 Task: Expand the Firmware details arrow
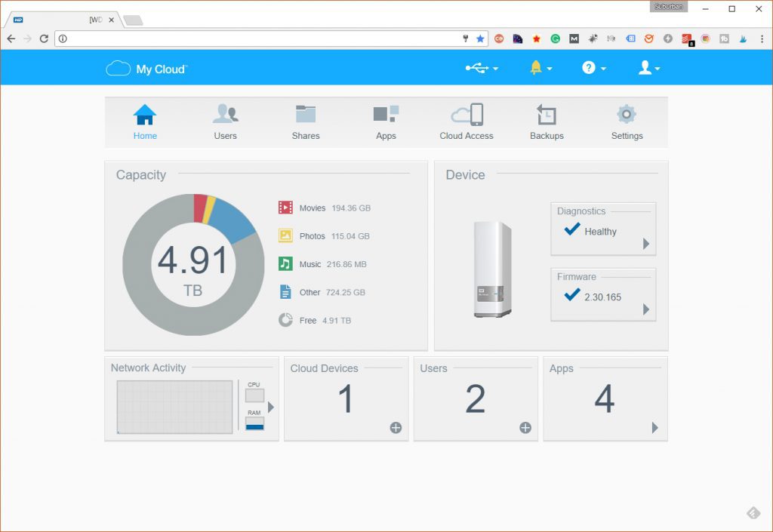(646, 309)
